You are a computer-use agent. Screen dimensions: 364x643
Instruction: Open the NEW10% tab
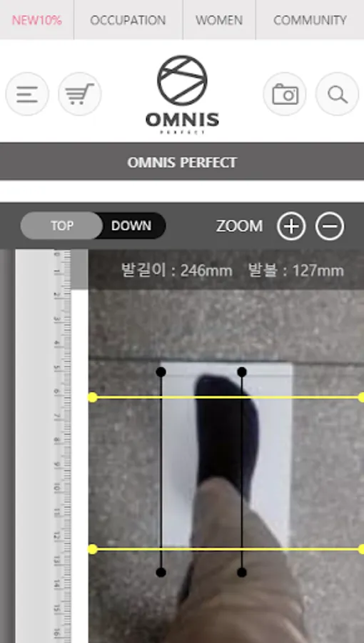[37, 20]
